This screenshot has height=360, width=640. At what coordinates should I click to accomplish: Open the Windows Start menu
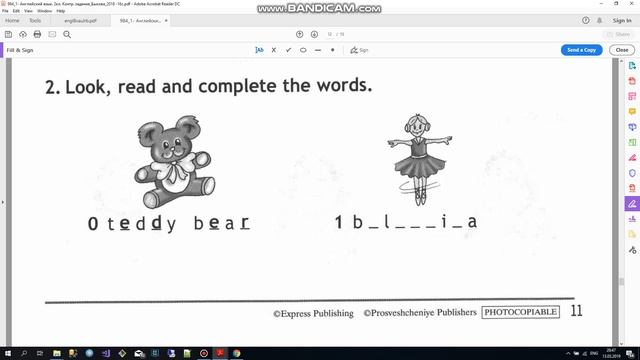pyautogui.click(x=8, y=353)
